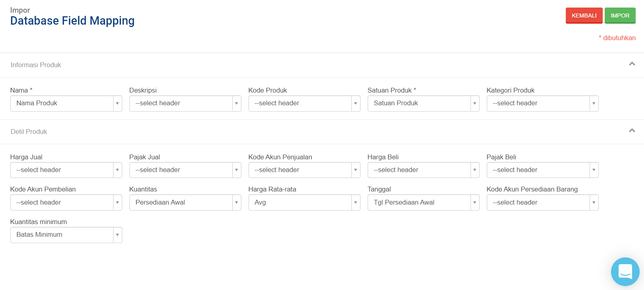644x290 pixels.
Task: Click the Pajak Jual dropdown arrow
Action: tap(236, 170)
